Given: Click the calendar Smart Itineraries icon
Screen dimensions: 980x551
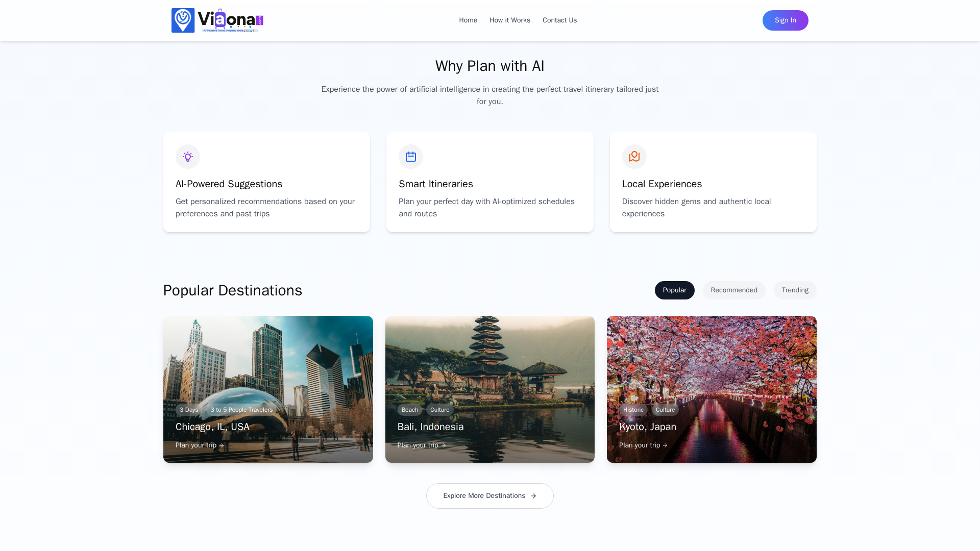Looking at the screenshot, I should [411, 157].
